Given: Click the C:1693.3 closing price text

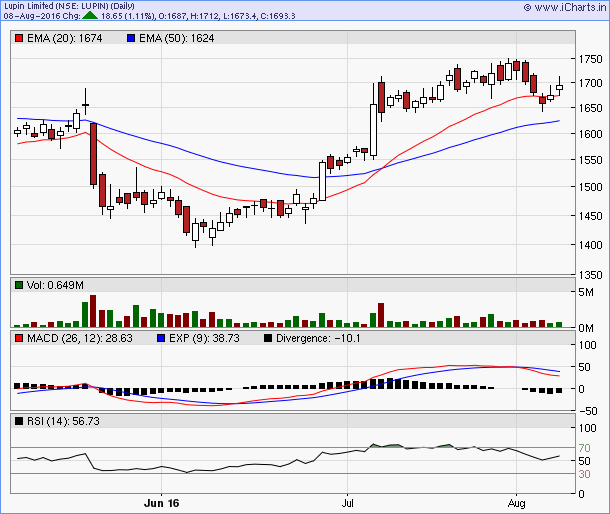Looking at the screenshot, I should click(x=277, y=16).
